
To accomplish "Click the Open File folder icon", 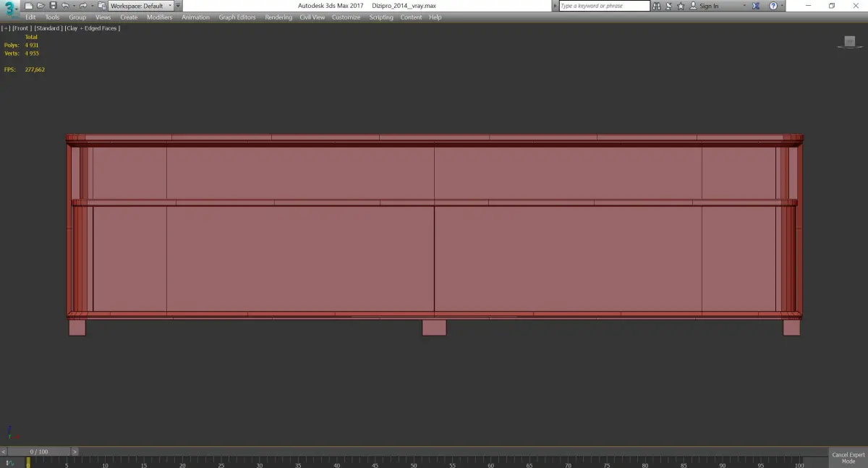I will click(x=41, y=6).
